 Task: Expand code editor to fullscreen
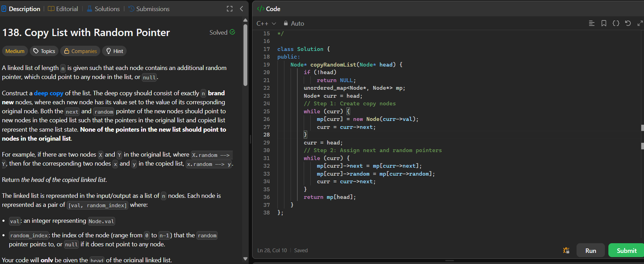pyautogui.click(x=640, y=23)
